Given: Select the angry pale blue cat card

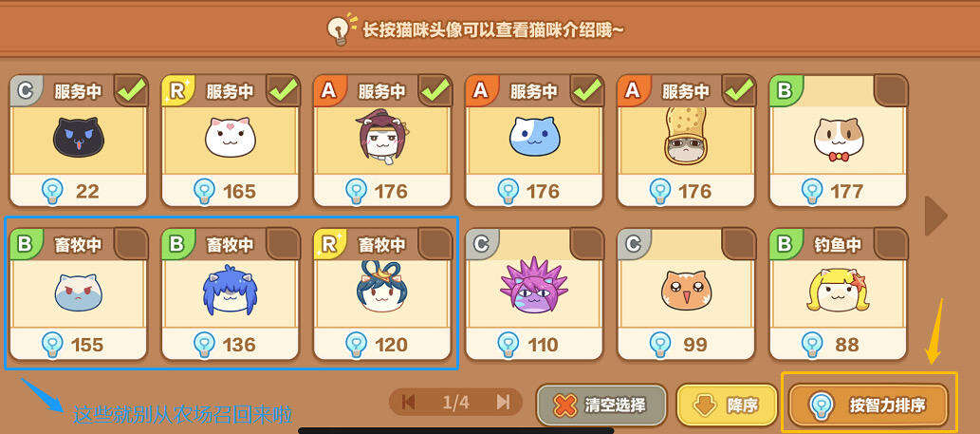Looking at the screenshot, I should [x=78, y=293].
